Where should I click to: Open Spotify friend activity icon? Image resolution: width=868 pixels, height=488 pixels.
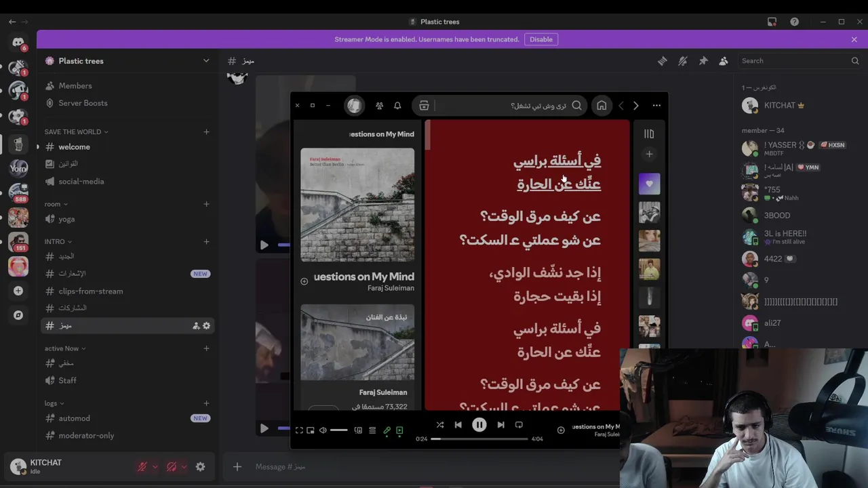click(x=379, y=105)
